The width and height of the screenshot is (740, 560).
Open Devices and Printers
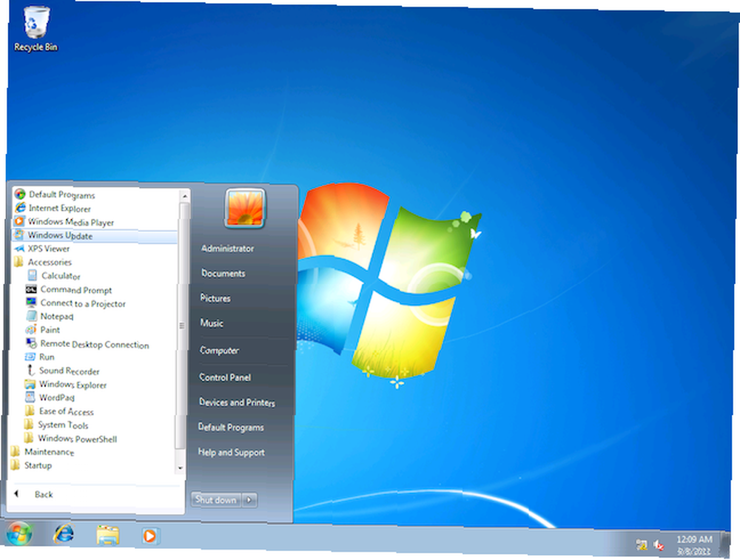click(x=237, y=402)
